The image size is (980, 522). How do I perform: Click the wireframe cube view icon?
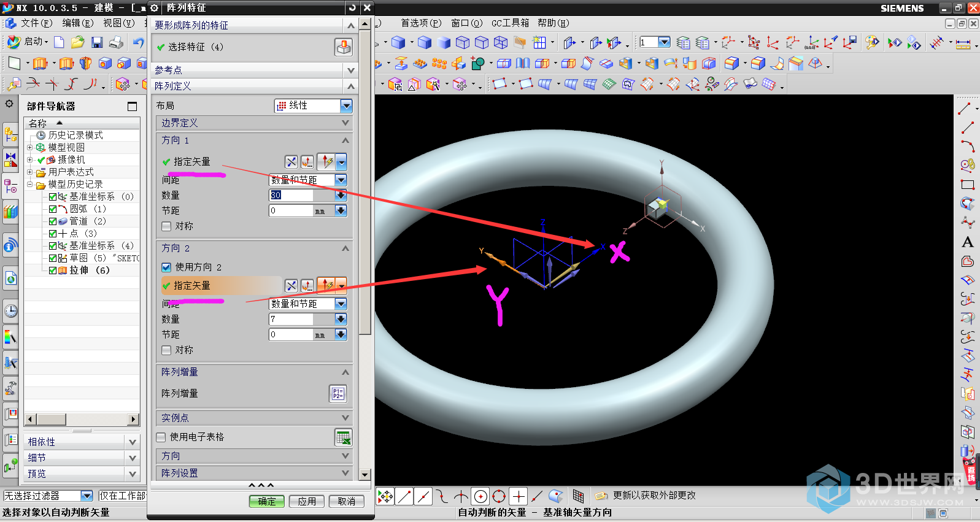463,42
